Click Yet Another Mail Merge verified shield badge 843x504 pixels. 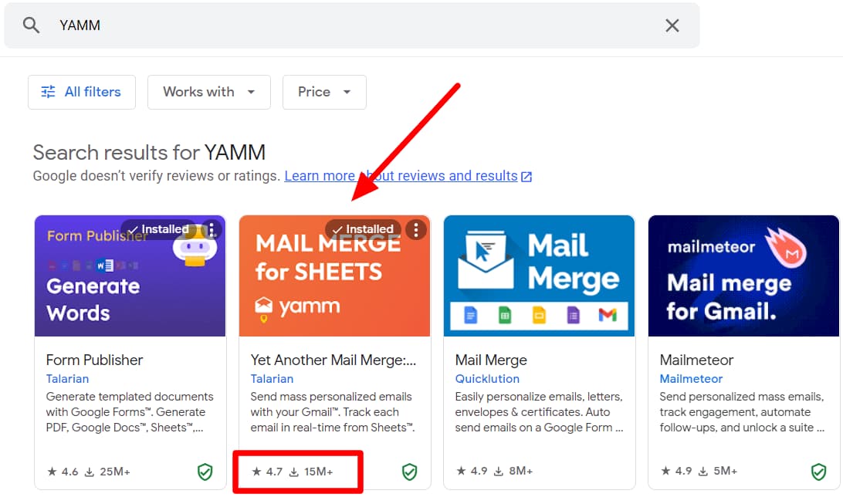click(410, 472)
